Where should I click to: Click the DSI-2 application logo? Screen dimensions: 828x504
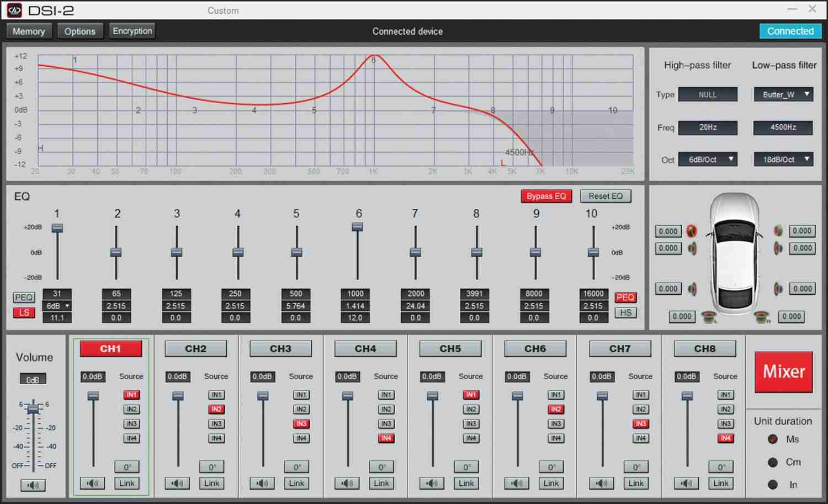(x=14, y=10)
